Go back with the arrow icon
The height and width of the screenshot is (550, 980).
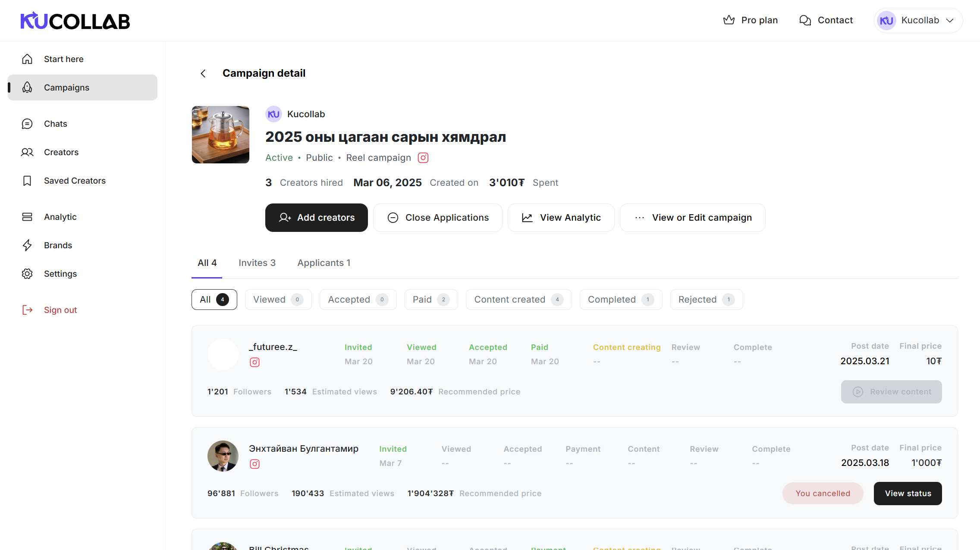[x=203, y=74]
